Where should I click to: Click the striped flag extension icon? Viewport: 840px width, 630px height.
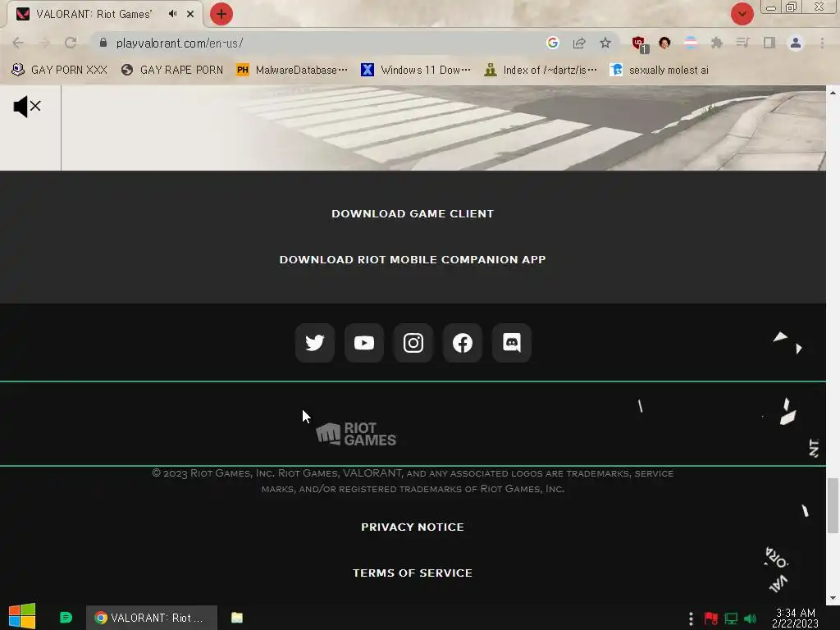691,43
